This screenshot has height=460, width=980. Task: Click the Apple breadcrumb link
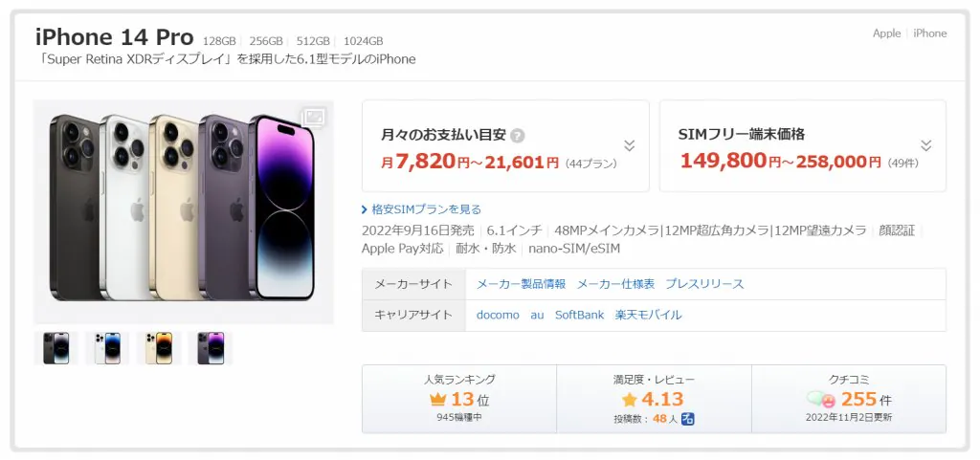pos(886,33)
